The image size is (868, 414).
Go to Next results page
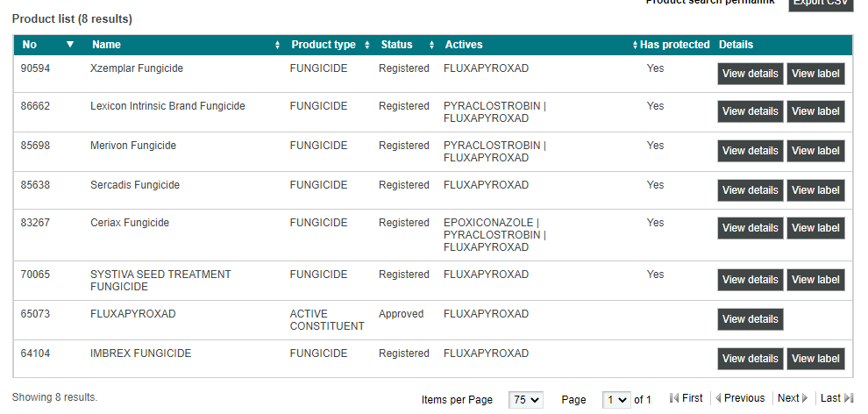792,398
